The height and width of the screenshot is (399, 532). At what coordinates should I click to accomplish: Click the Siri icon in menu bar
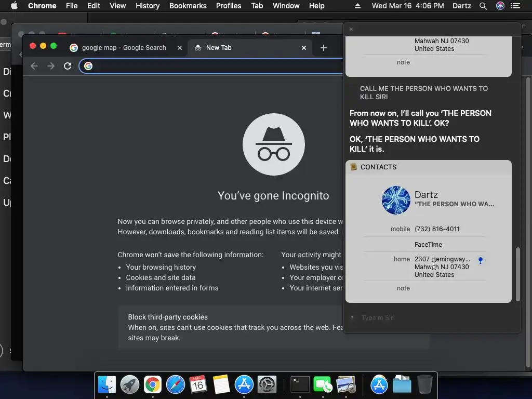(x=500, y=6)
